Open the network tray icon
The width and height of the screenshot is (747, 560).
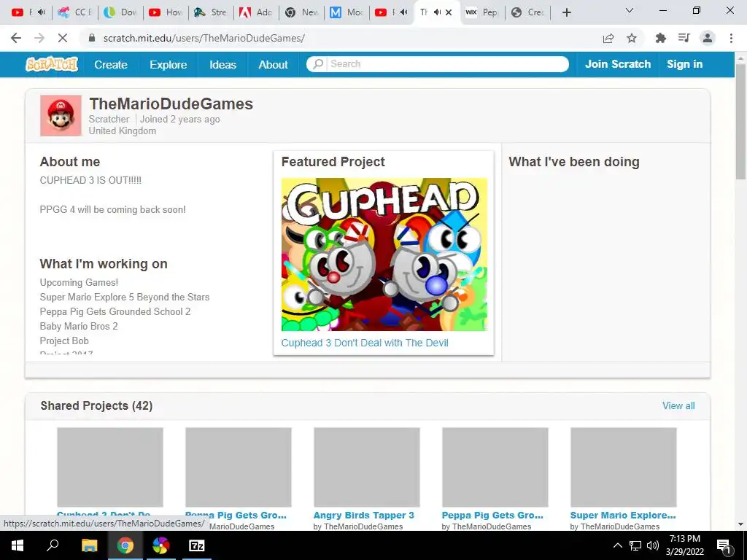point(635,545)
